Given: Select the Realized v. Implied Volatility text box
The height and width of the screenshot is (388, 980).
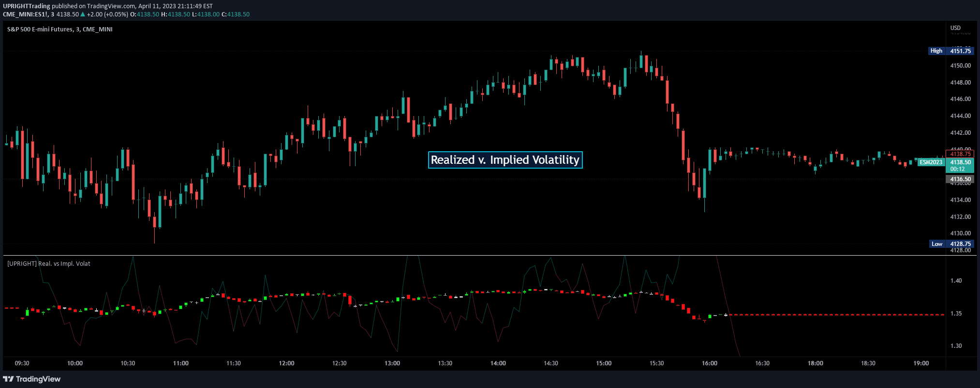Looking at the screenshot, I should [505, 160].
